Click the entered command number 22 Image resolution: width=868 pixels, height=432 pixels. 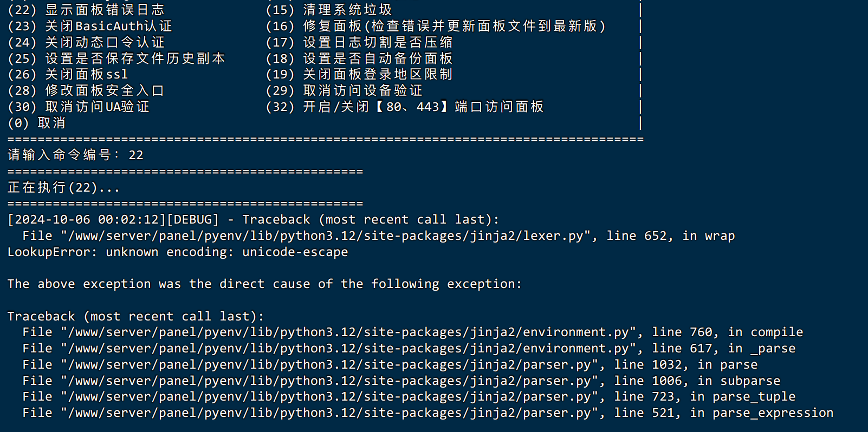[x=136, y=155]
